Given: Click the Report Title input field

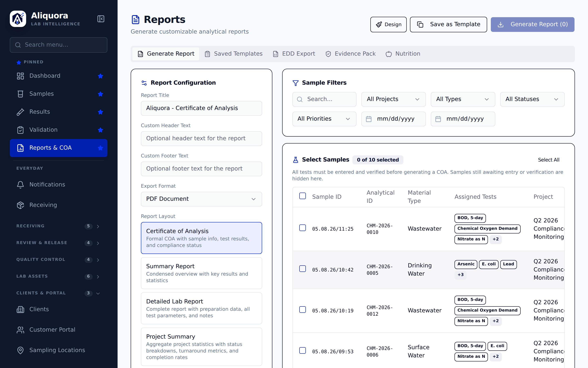Looking at the screenshot, I should [202, 108].
